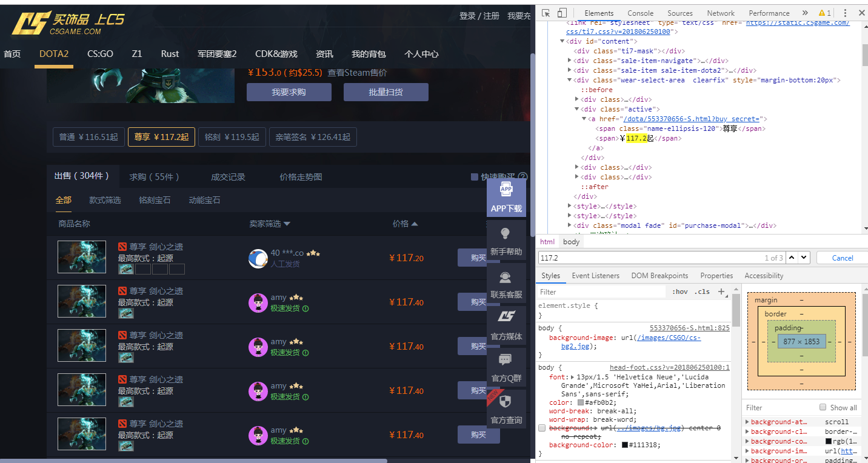Toggle the .cls class editor button
The width and height of the screenshot is (868, 463).
click(703, 291)
